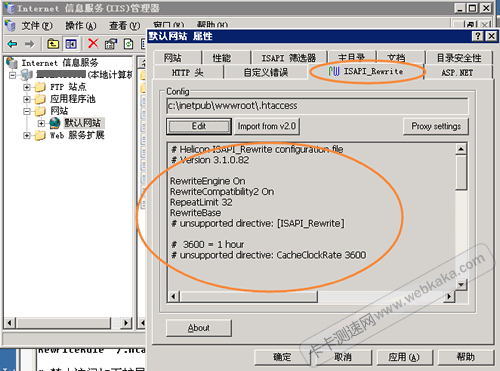
Task: Click the forward arrow in IIS toolbar
Action: point(30,44)
